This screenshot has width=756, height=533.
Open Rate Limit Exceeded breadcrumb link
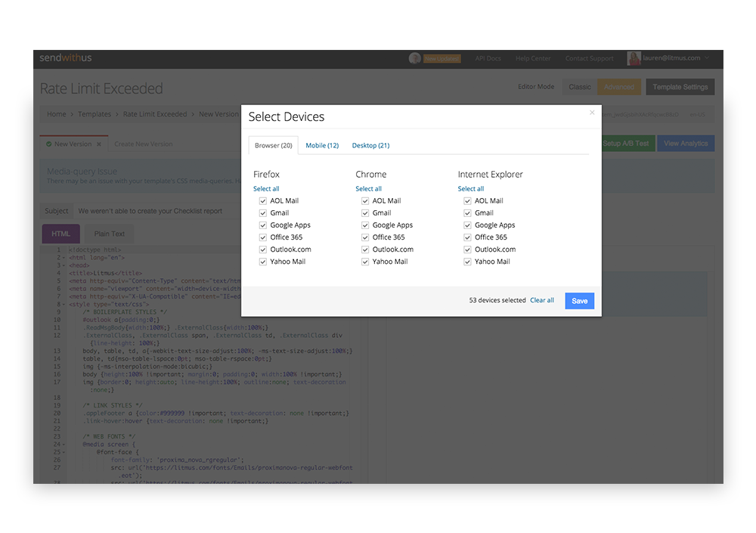155,114
